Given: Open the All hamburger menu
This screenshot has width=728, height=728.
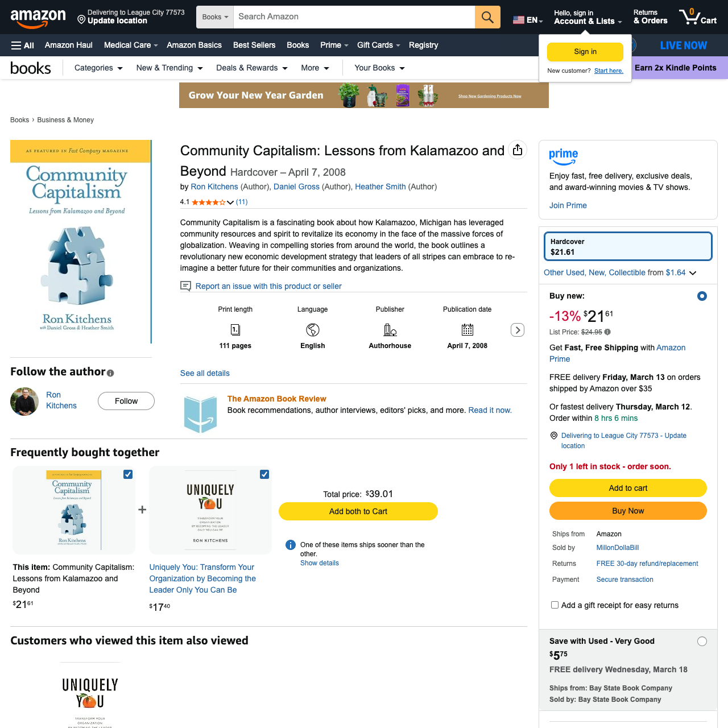Looking at the screenshot, I should point(23,45).
